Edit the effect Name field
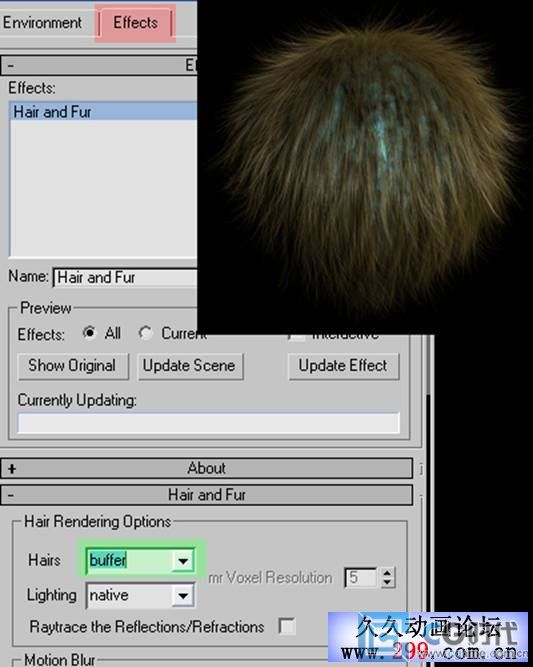 125,277
